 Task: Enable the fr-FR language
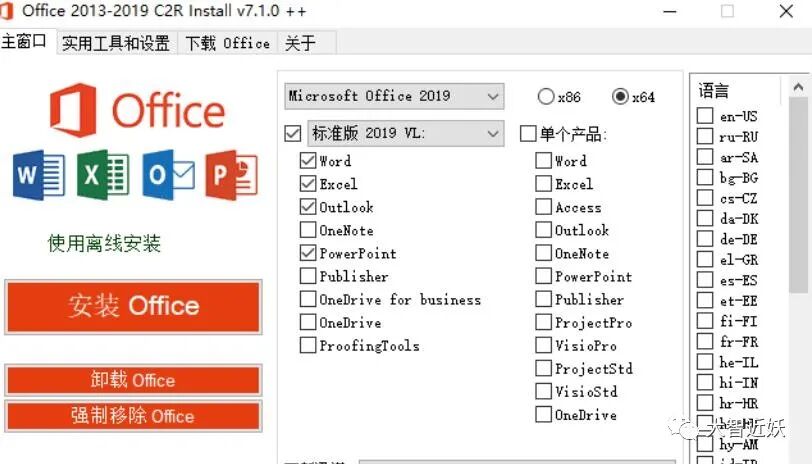pyautogui.click(x=705, y=341)
